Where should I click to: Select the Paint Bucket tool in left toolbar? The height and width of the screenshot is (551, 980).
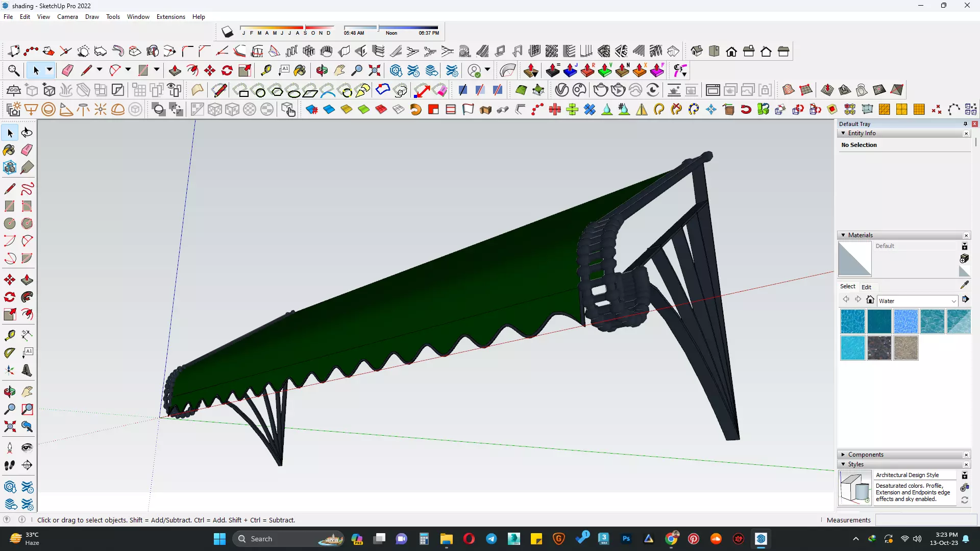coord(9,150)
